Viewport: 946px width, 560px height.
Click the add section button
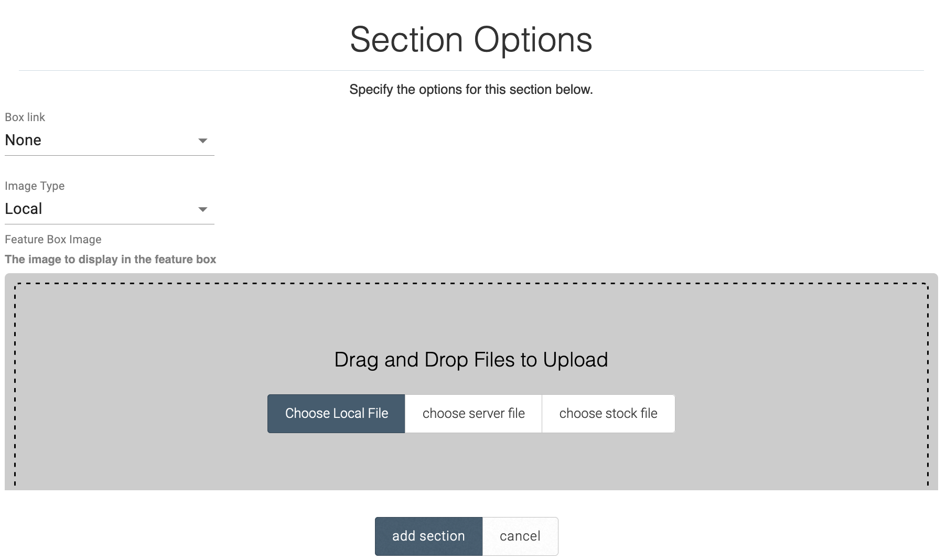coord(428,536)
